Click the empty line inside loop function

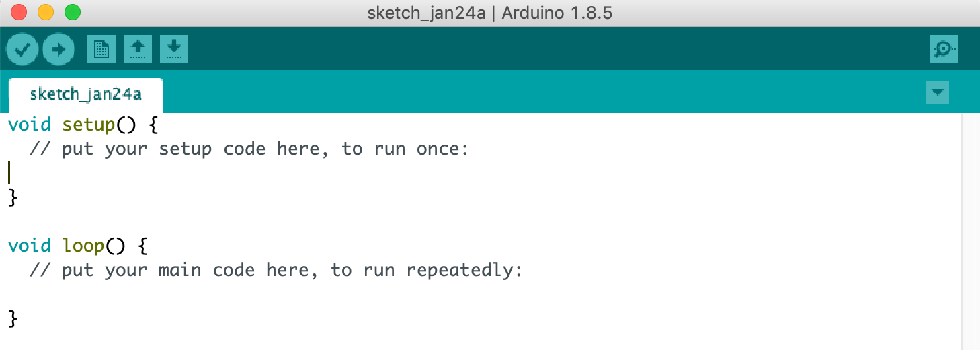click(134, 294)
